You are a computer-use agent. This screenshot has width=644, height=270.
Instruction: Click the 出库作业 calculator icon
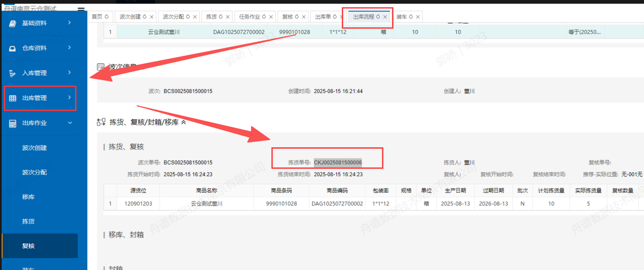(x=12, y=123)
